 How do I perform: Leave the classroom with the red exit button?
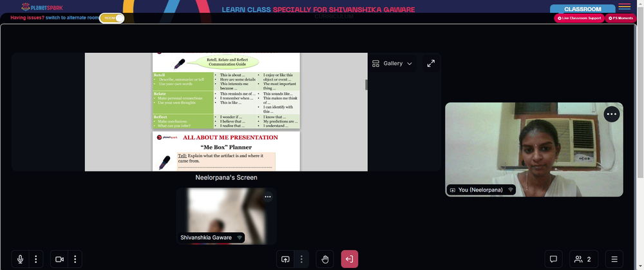click(x=350, y=259)
